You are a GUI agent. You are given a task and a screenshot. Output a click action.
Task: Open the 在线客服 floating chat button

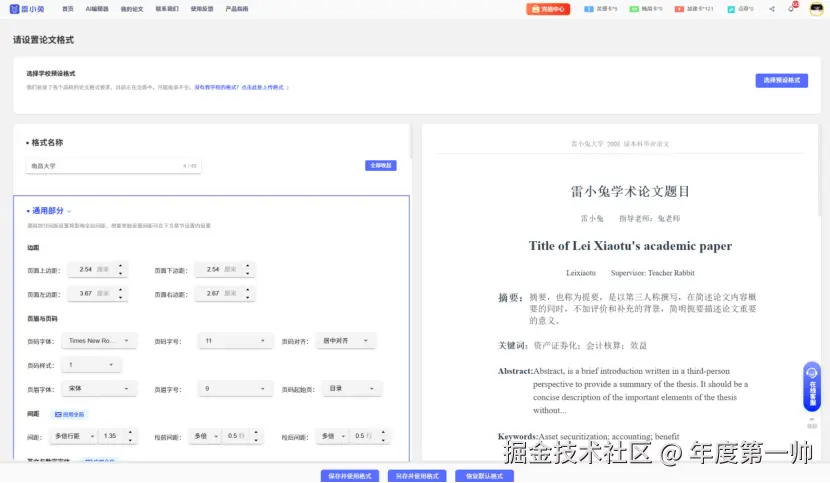point(811,387)
